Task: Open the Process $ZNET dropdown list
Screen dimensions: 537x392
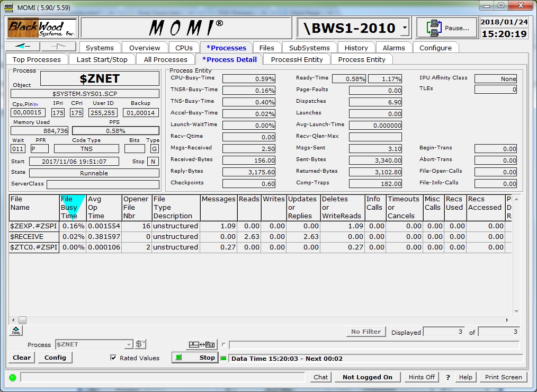Action: pos(128,345)
